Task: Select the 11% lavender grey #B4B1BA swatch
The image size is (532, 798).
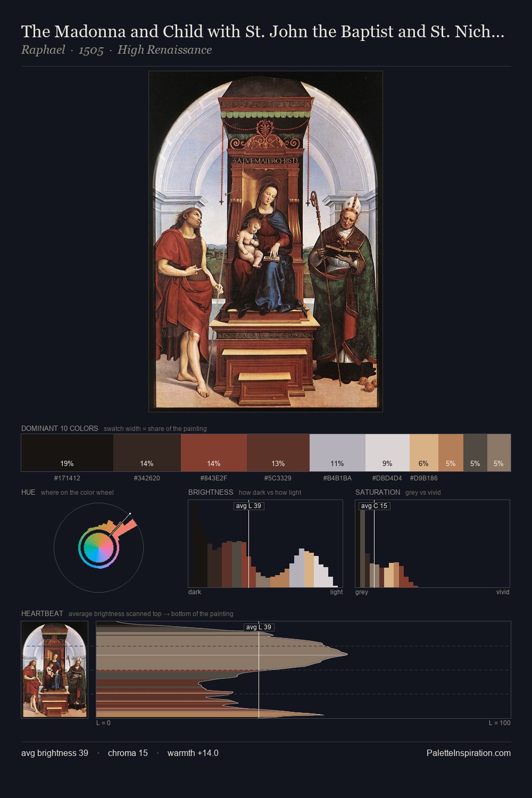Action: pos(337,453)
